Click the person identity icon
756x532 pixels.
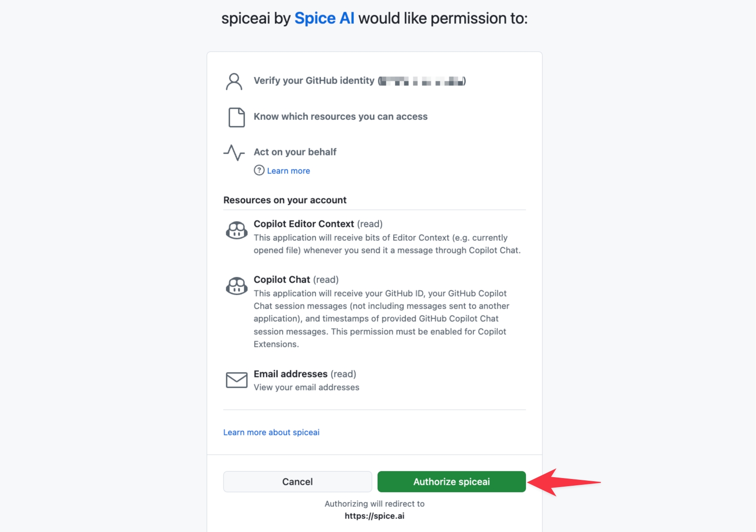[234, 82]
